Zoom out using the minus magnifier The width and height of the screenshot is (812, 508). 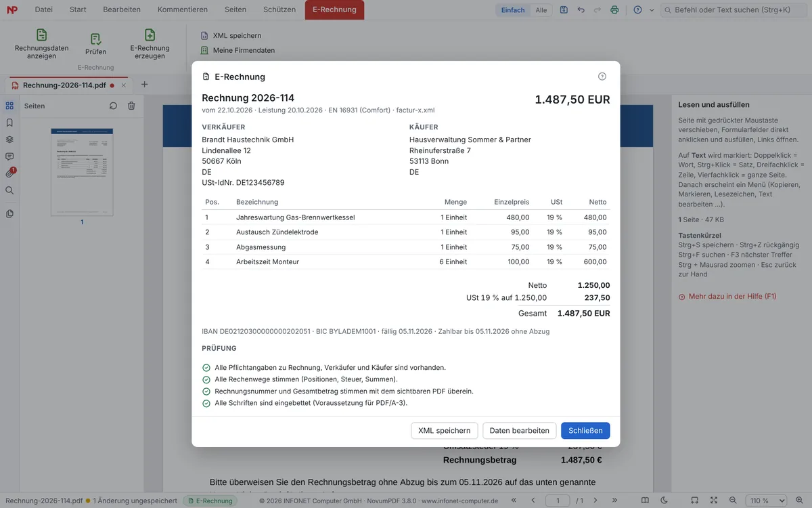(x=732, y=501)
